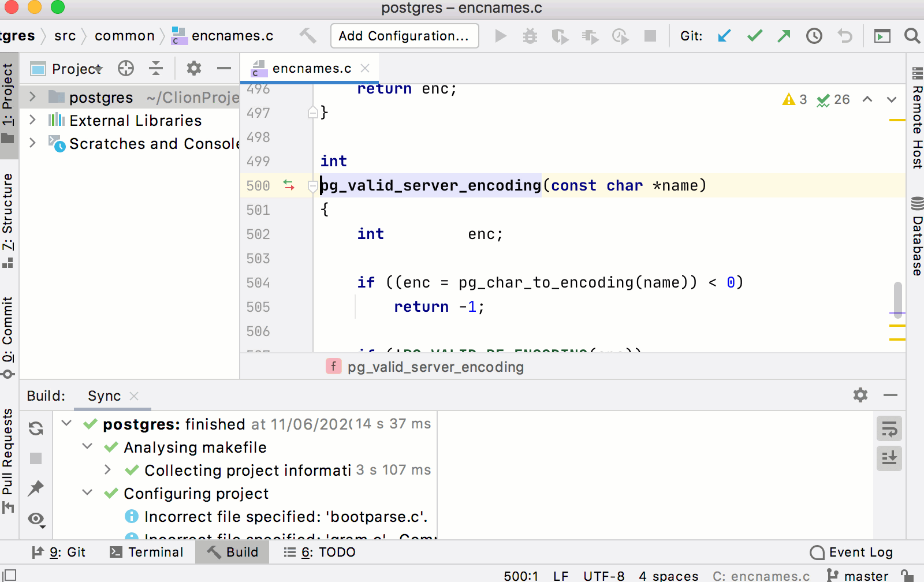Viewport: 924px width, 582px height.
Task: Expand the postgres project node
Action: 32,97
